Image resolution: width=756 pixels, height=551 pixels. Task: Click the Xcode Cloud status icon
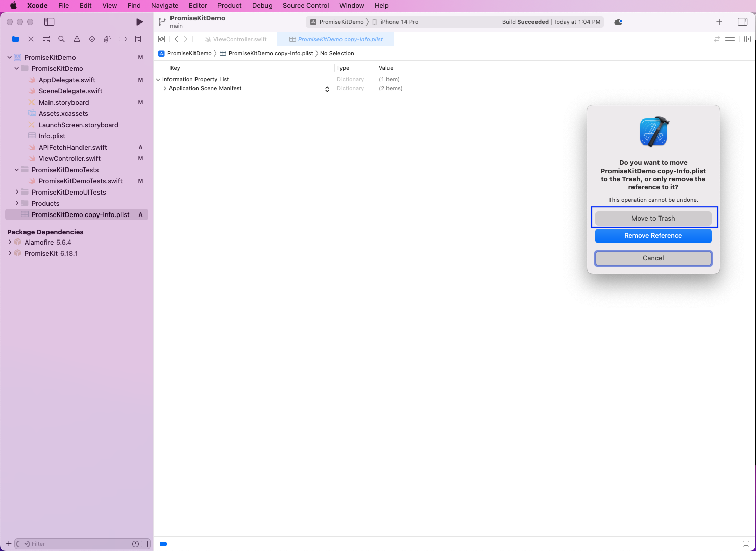tap(618, 22)
